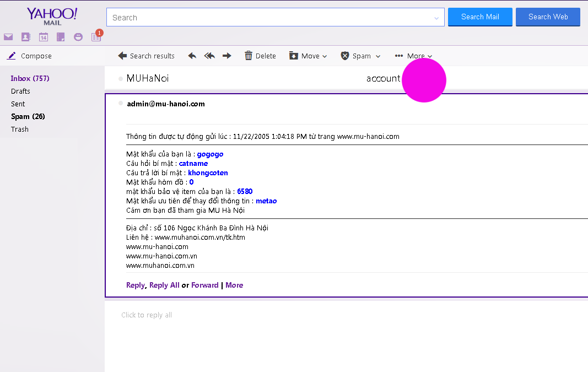Open the Mail envelope icon
Screen dimensions: 588x372
tap(8, 37)
